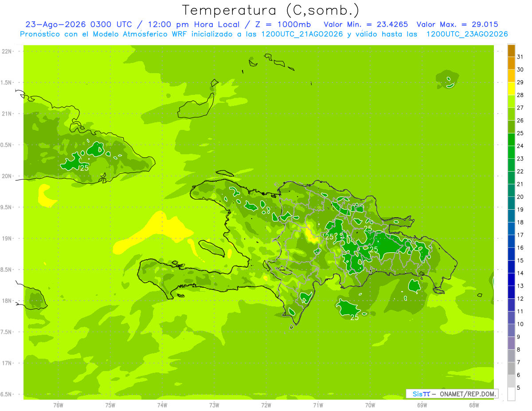Viewport: 532px width, 411px height.
Task: Click the '7.5N' latitude axis label
Action: (7, 332)
